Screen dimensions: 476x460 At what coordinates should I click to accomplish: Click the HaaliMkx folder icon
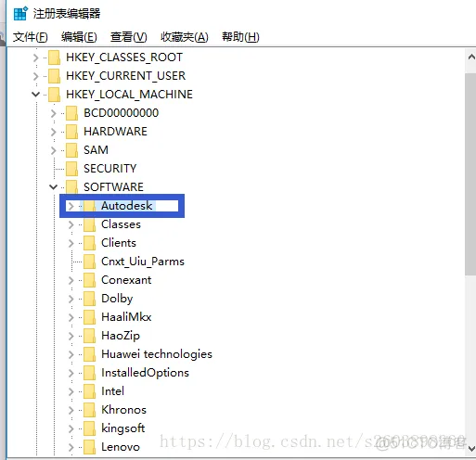(89, 317)
